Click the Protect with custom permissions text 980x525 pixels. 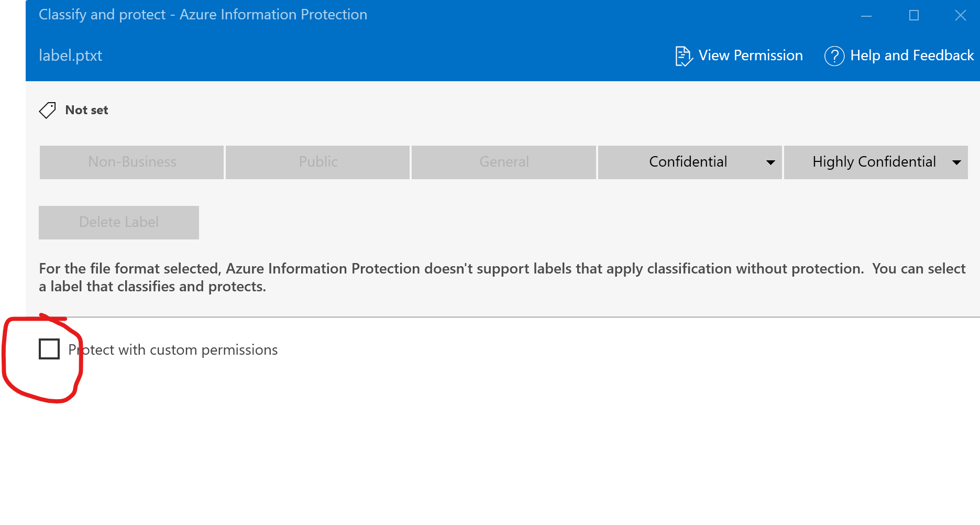173,350
